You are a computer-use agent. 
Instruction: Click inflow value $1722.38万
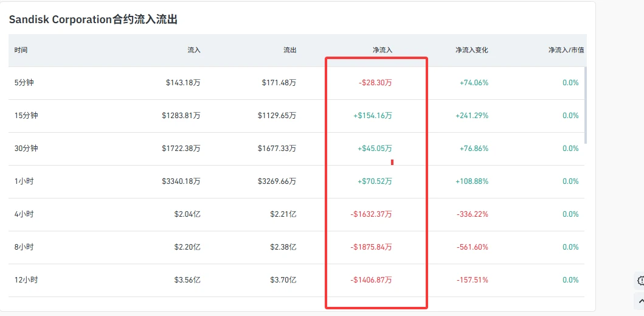point(181,149)
